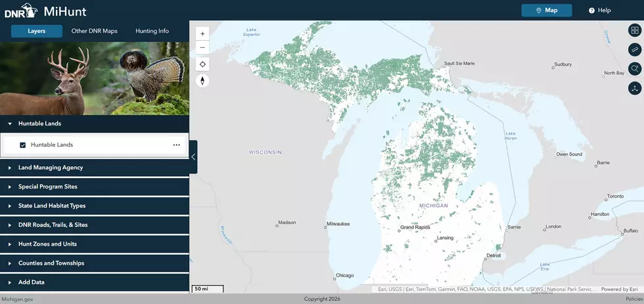Click the DNR logo
This screenshot has height=304, width=644.
coord(21,11)
